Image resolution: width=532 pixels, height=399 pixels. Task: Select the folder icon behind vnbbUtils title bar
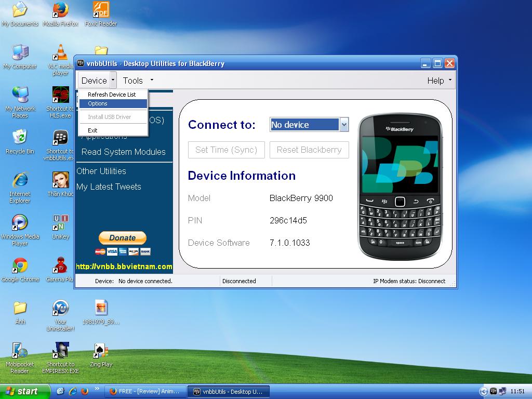(x=101, y=50)
